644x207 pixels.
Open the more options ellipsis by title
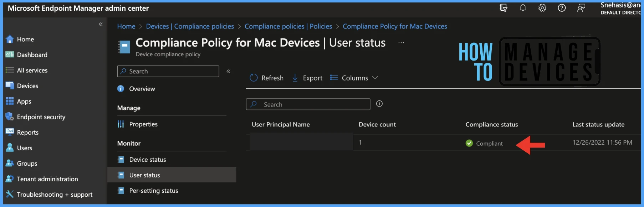pos(401,43)
